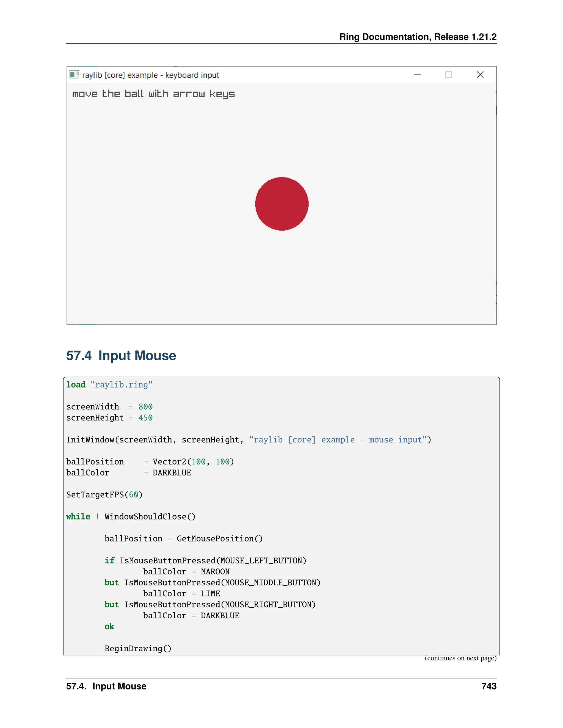Click the InitWindow code line
The width and height of the screenshot is (563, 728).
tap(249, 440)
